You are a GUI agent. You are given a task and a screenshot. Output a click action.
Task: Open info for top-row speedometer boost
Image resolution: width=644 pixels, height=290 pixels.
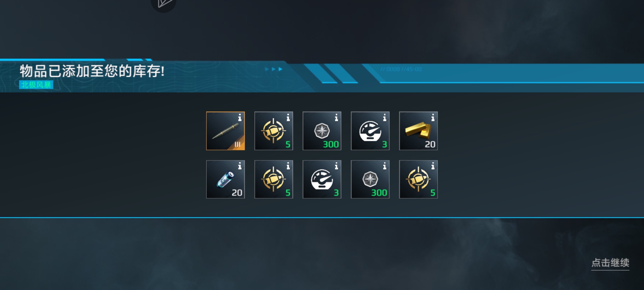coord(384,118)
